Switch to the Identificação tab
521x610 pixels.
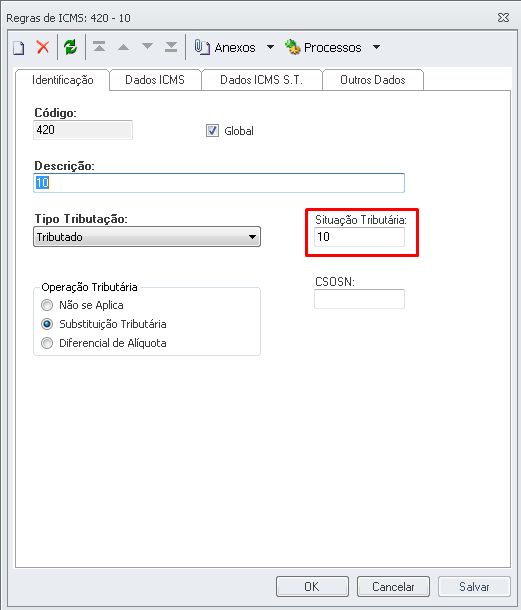(63, 80)
